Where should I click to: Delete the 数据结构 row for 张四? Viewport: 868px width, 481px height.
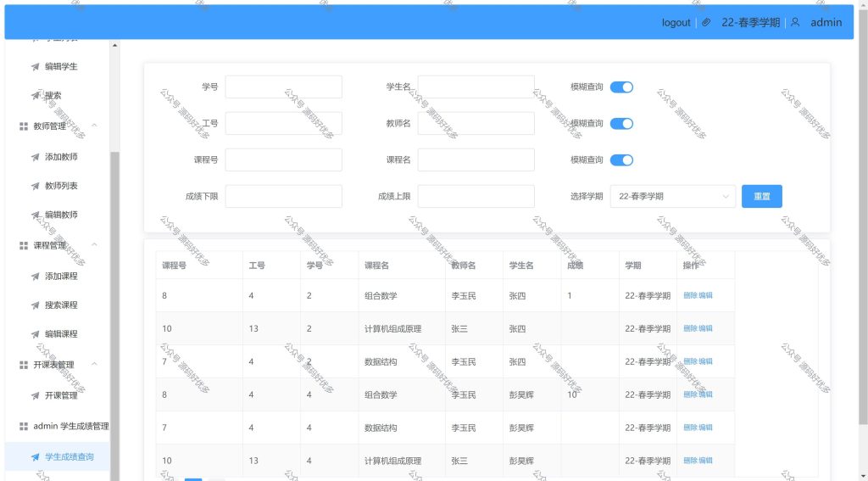[x=690, y=361]
